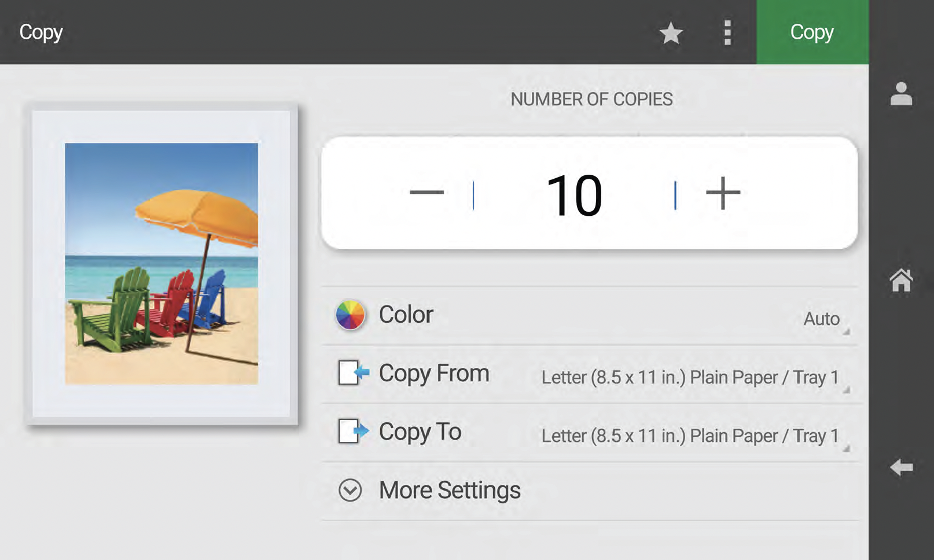Viewport: 934px width, 560px height.
Task: Tap the Copy title in header
Action: (x=41, y=32)
